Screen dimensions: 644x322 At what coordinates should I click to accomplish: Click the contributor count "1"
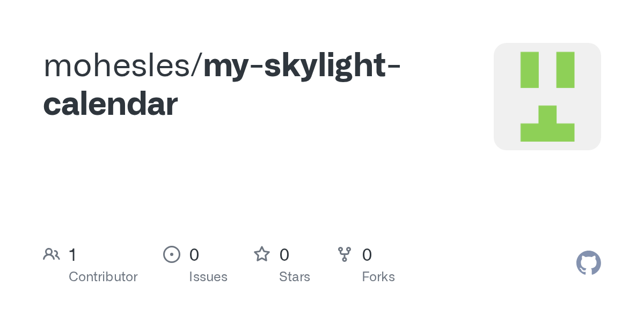click(x=73, y=255)
